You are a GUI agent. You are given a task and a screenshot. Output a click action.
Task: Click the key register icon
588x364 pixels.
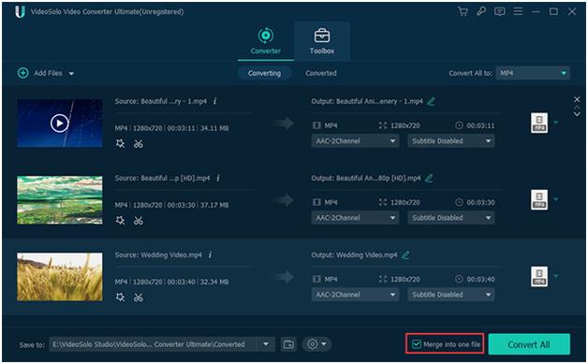[481, 11]
